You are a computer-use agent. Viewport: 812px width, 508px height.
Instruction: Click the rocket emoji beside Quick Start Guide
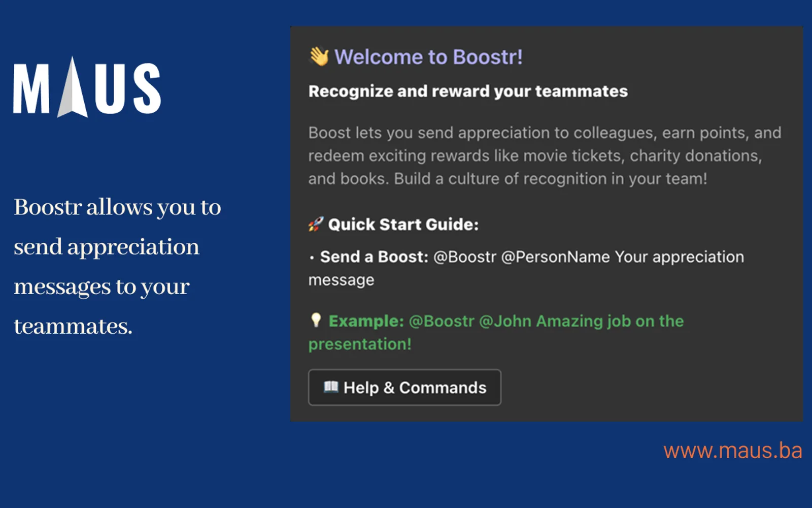(x=316, y=224)
